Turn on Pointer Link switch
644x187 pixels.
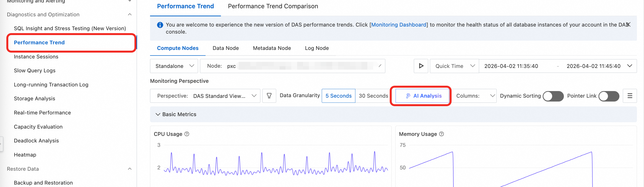[609, 96]
